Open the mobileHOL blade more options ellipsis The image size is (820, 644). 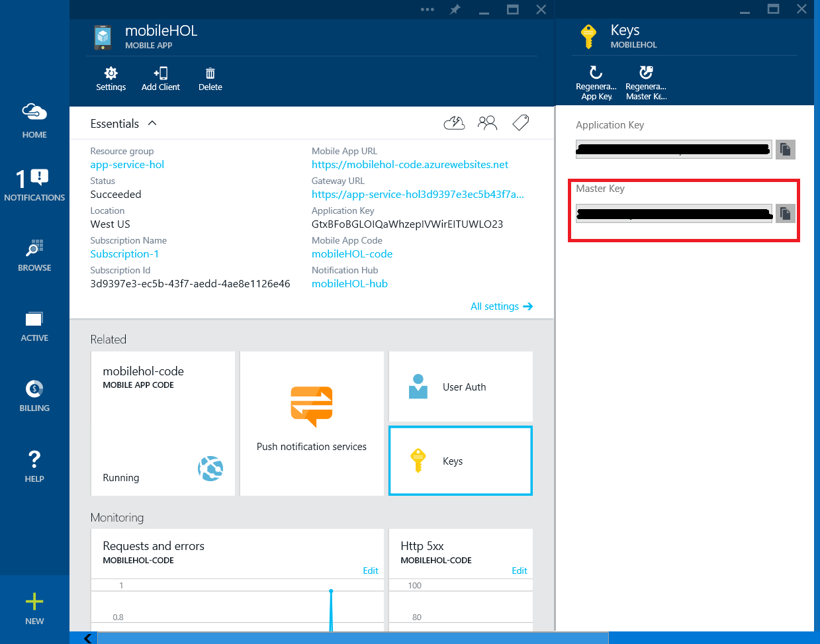click(428, 9)
